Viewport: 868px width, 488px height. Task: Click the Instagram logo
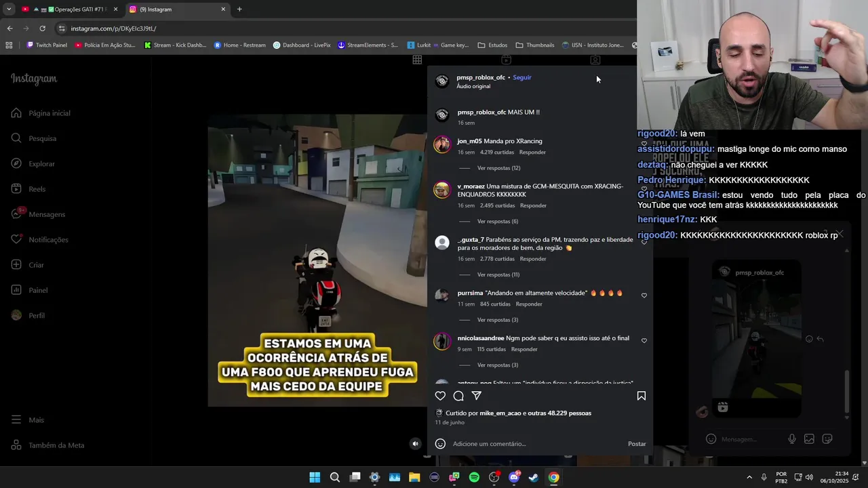tap(34, 79)
